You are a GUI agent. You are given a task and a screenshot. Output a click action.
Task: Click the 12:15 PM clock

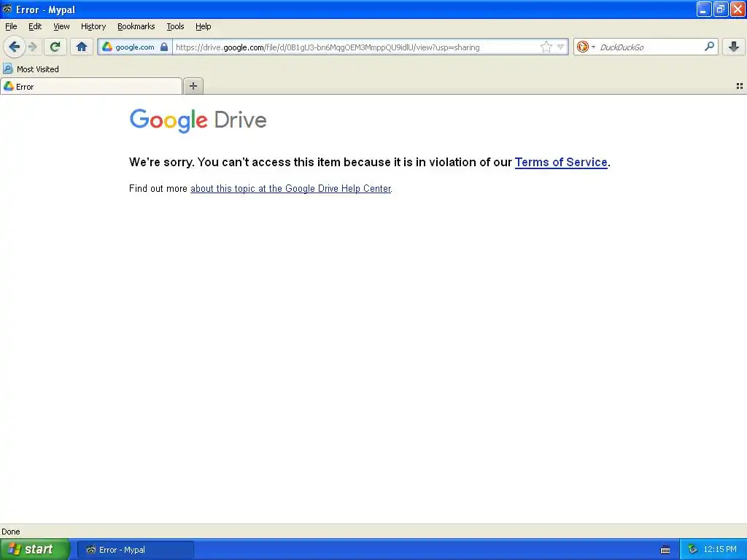[x=720, y=550]
